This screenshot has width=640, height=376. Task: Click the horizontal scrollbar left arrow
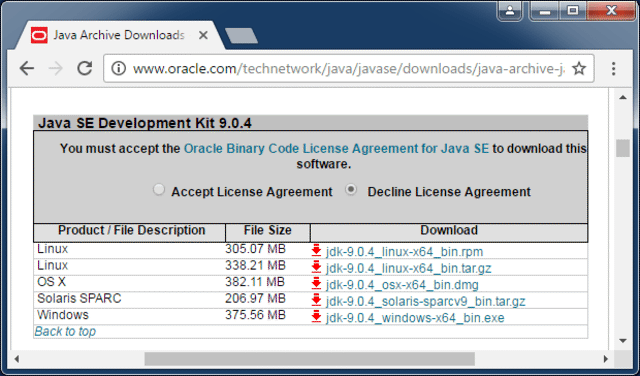17,359
